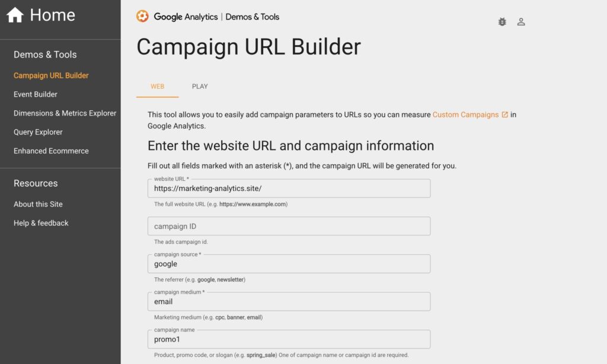Open Query Explorer from sidebar
The image size is (607, 364).
38,132
